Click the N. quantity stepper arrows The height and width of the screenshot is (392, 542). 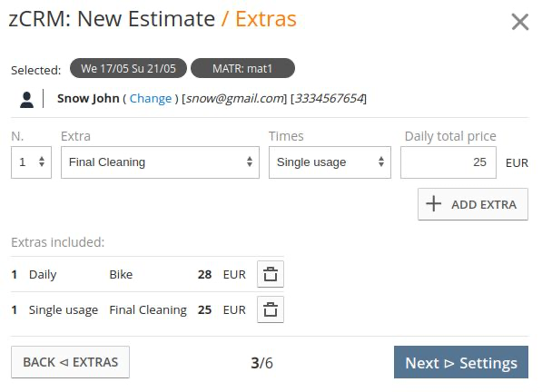tap(42, 162)
